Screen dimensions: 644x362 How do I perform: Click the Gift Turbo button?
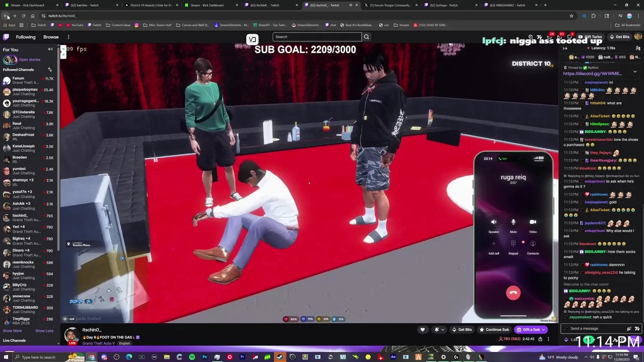590,37
